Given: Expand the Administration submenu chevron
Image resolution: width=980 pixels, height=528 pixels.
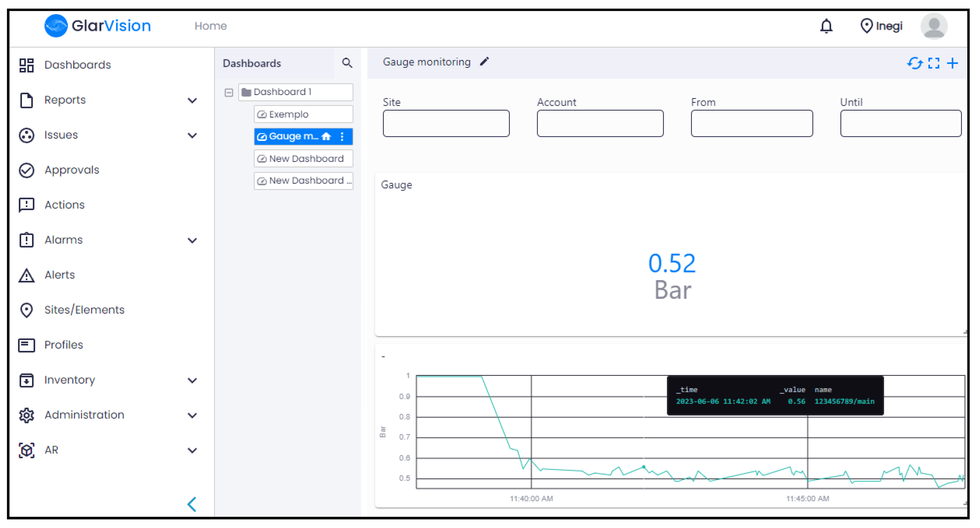Looking at the screenshot, I should (192, 415).
